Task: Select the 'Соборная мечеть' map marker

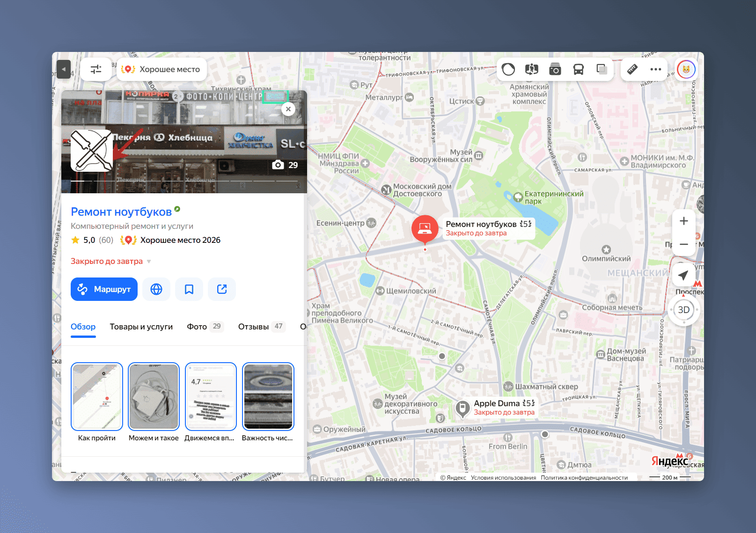Action: (x=612, y=299)
